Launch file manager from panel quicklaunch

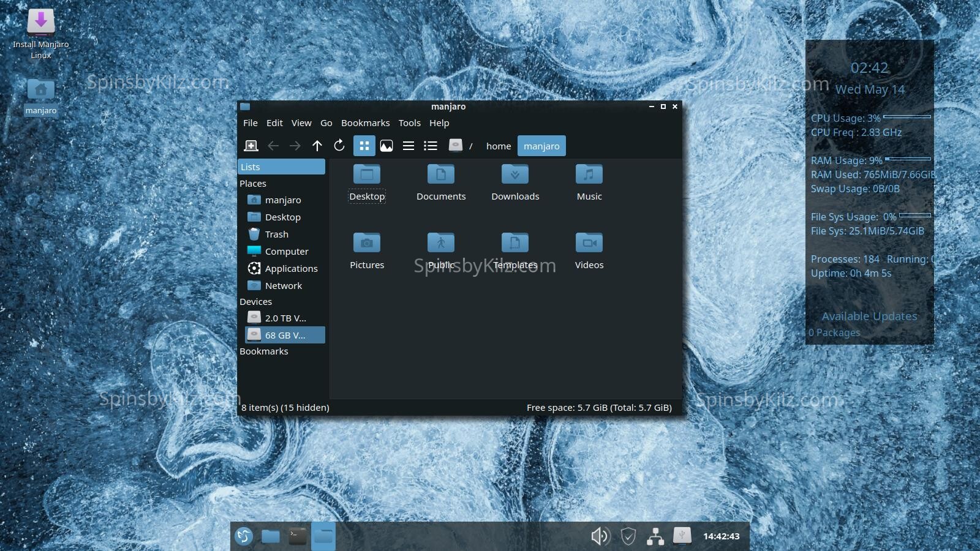(271, 536)
